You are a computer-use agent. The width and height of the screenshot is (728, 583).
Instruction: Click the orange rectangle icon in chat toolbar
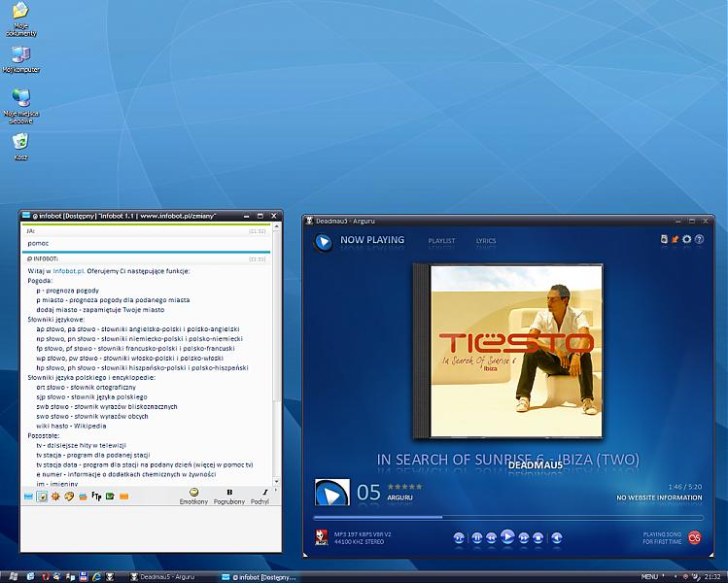(x=123, y=497)
